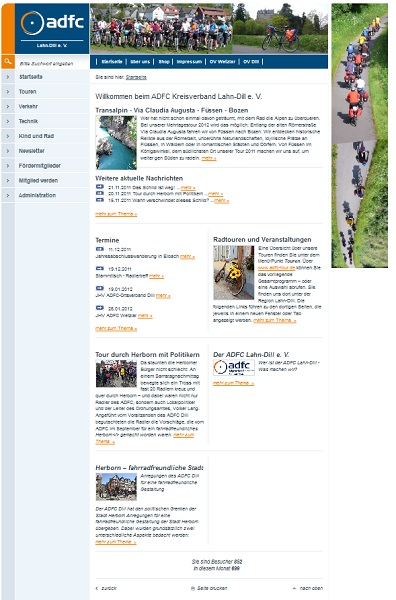Select OV Wetzlar in top navigation

pyautogui.click(x=222, y=62)
